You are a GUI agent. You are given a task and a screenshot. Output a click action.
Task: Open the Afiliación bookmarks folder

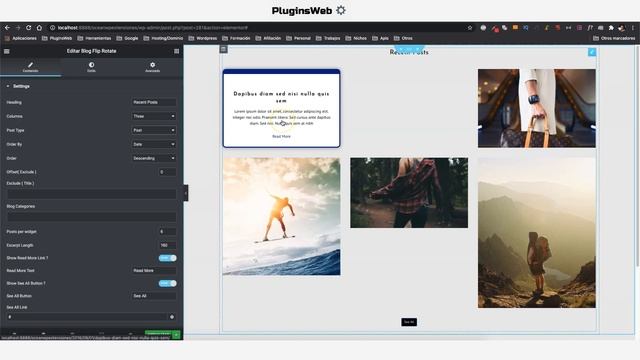pyautogui.click(x=269, y=38)
